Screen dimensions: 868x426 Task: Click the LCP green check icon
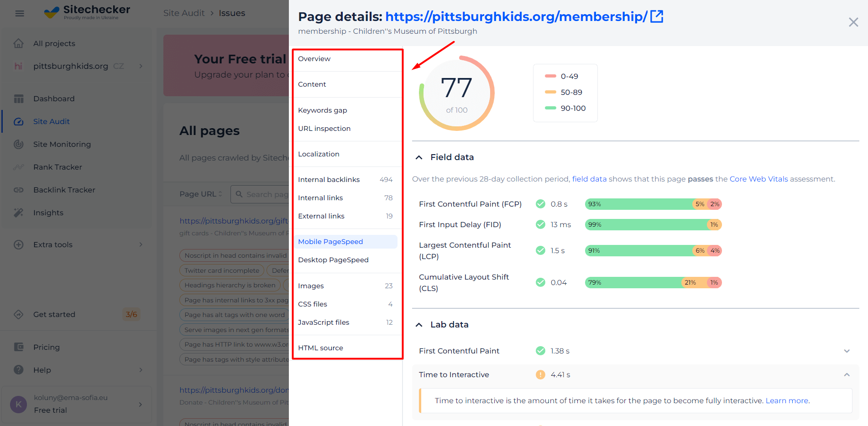click(x=540, y=250)
